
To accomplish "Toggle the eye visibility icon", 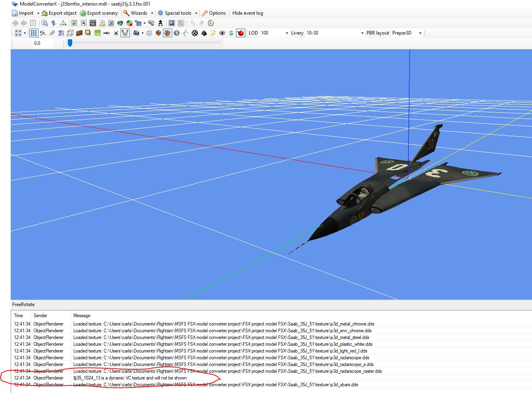I will coord(222,33).
